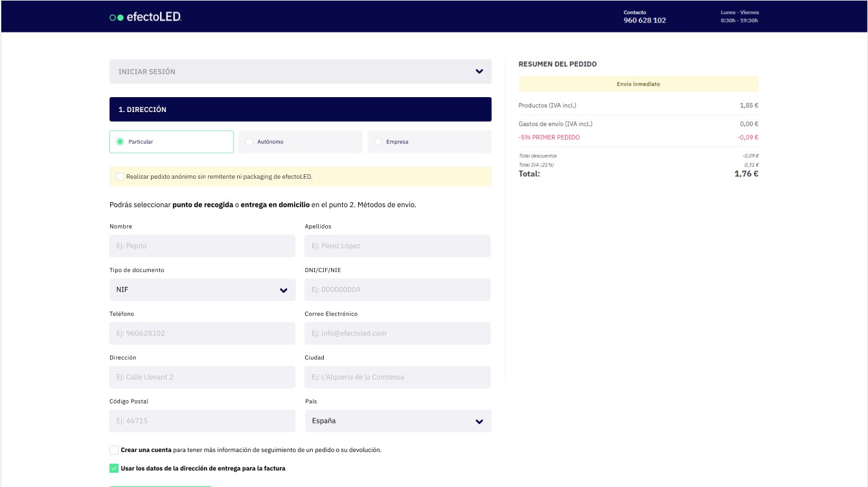Click the Dirección address field

(202, 377)
